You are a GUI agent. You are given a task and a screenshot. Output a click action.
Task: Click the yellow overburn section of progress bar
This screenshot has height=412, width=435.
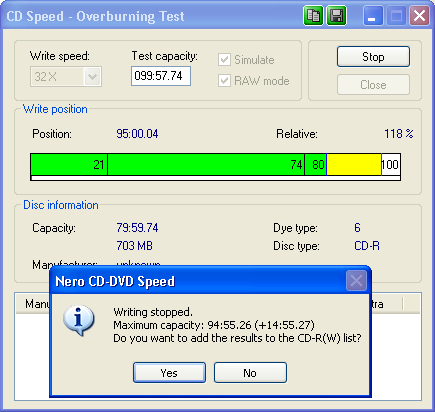tap(354, 165)
